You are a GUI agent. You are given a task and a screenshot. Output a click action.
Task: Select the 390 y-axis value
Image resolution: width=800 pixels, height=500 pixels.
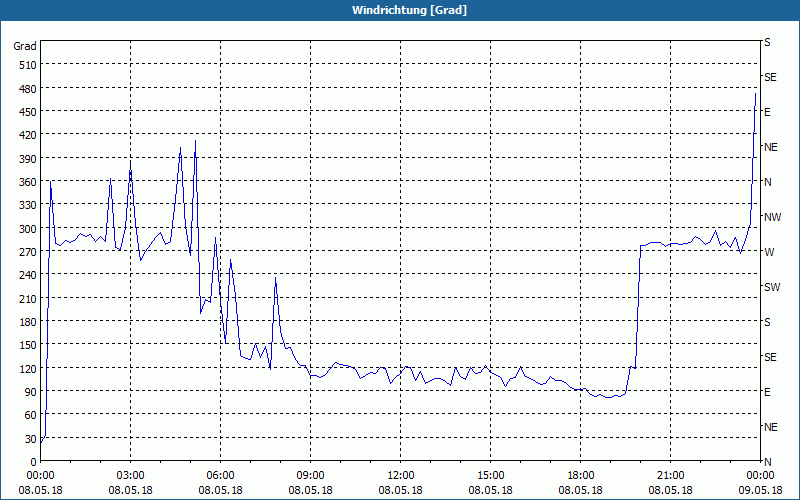[x=28, y=159]
